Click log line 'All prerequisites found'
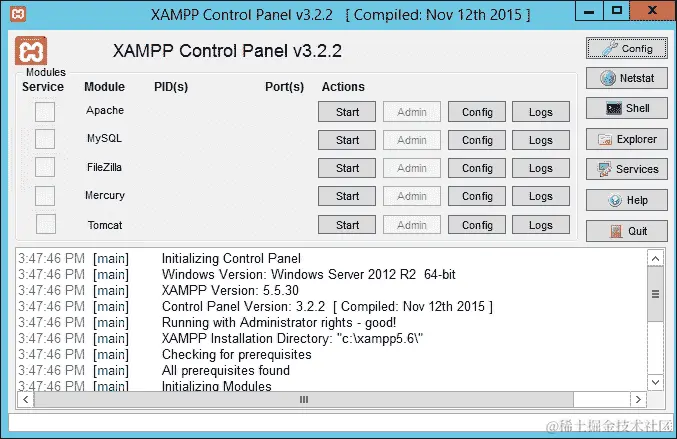The height and width of the screenshot is (439, 677). point(226,370)
